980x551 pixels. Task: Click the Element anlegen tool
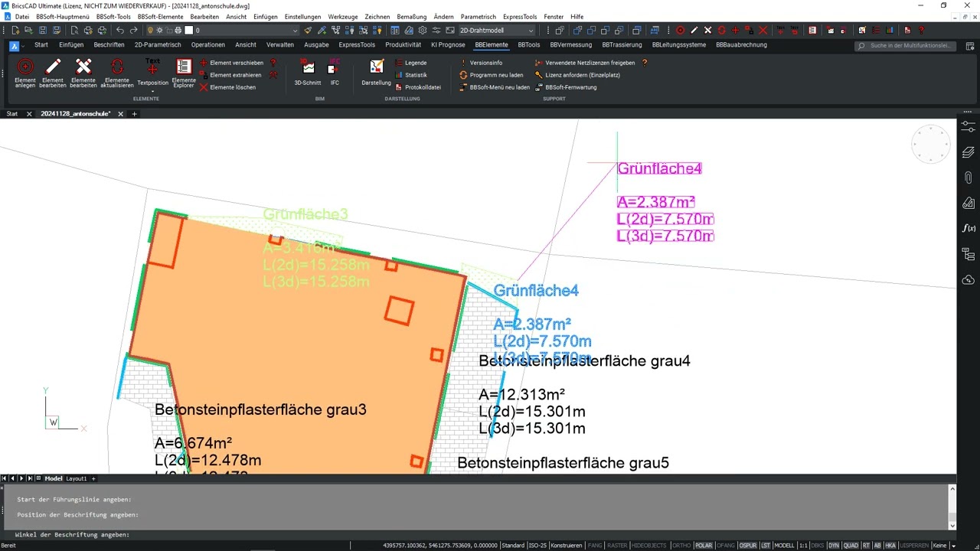tap(25, 73)
